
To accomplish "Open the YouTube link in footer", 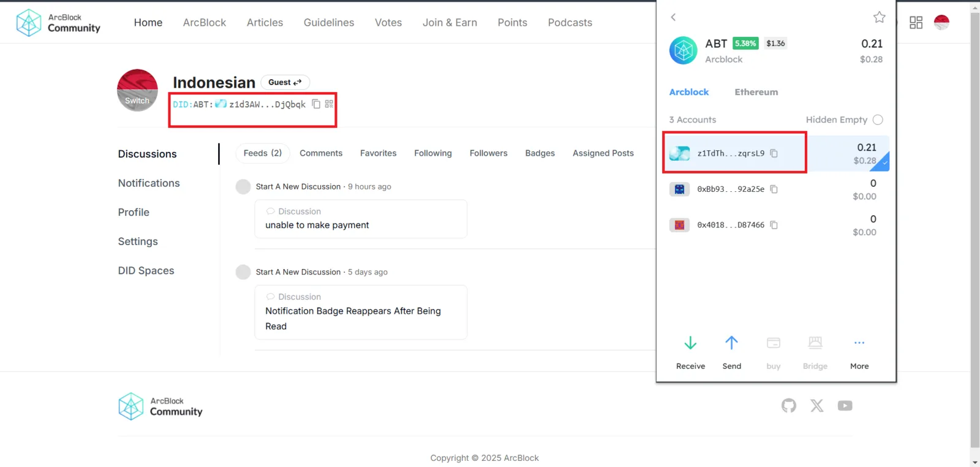I will 845,406.
